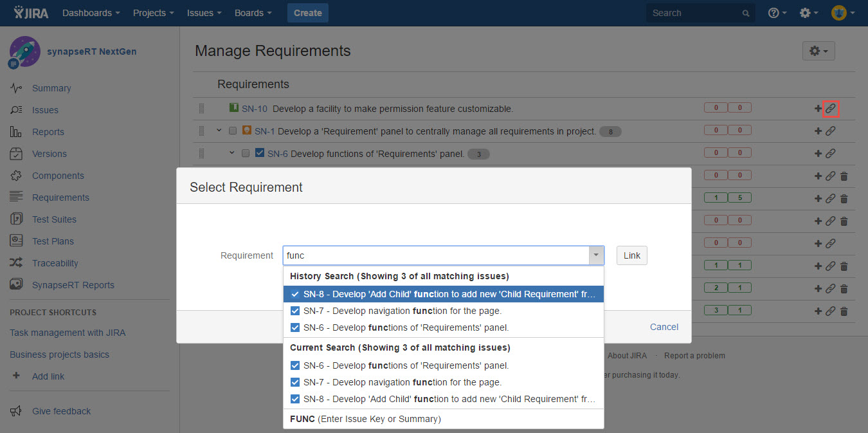Image resolution: width=868 pixels, height=433 pixels.
Task: Click the Requirement text field containing func
Action: [436, 255]
